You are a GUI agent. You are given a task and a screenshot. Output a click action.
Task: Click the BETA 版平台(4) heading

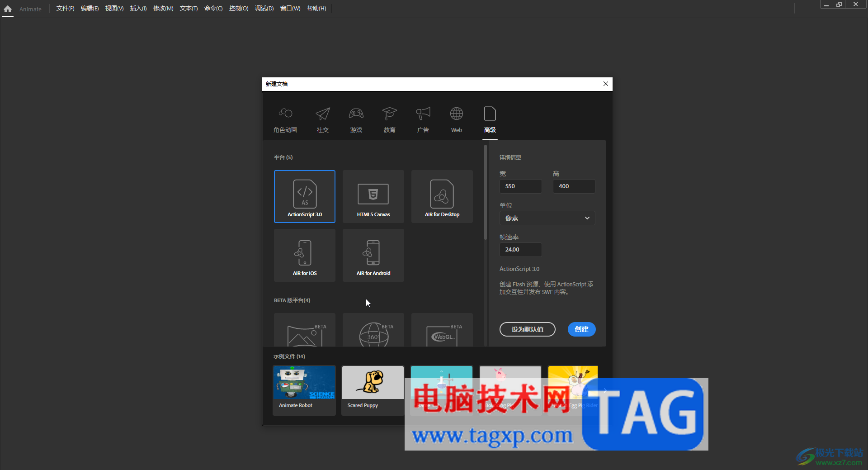(x=292, y=300)
